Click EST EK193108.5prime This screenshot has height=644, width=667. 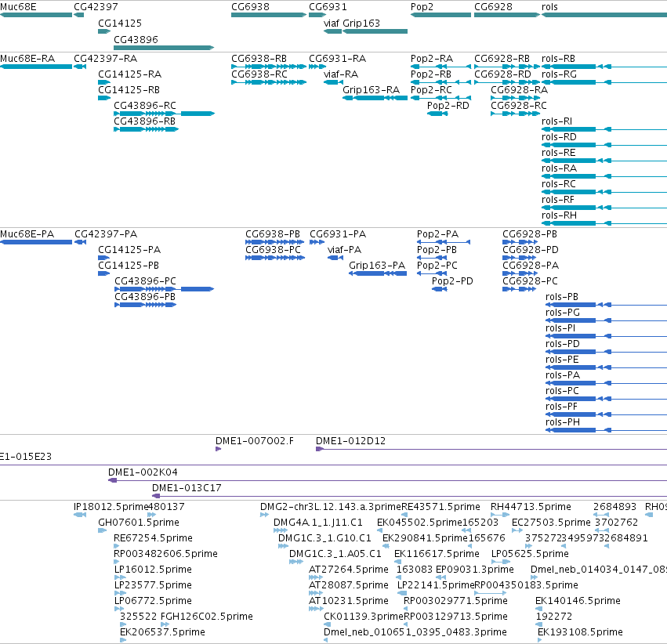[x=580, y=632]
